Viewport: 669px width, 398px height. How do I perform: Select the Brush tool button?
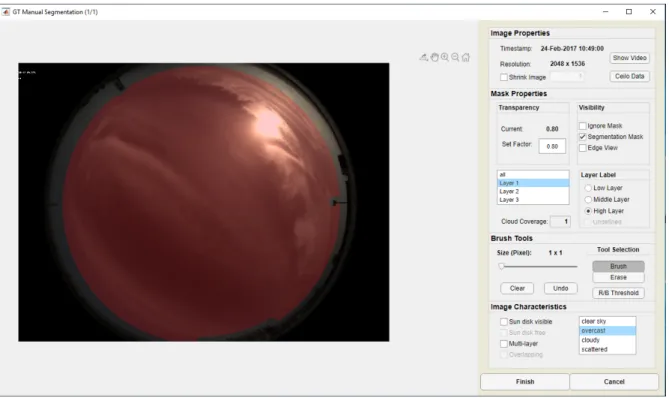pyautogui.click(x=618, y=267)
